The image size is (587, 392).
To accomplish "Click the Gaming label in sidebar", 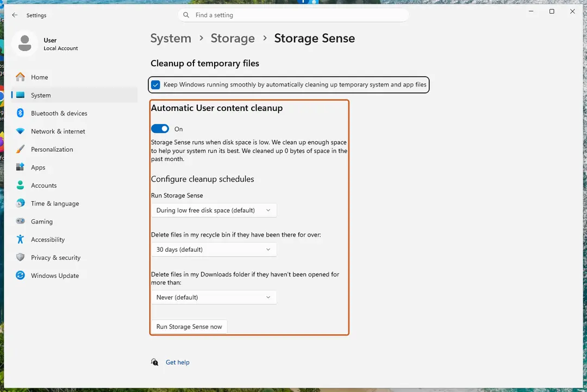I will click(x=42, y=221).
